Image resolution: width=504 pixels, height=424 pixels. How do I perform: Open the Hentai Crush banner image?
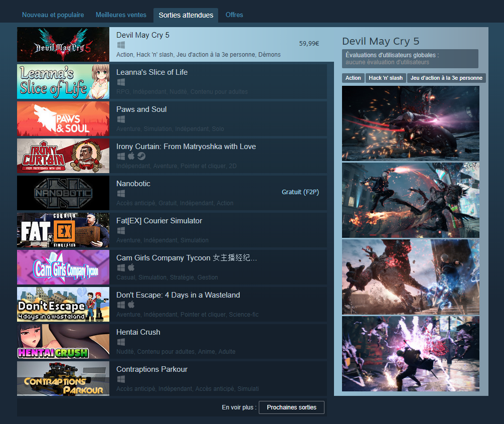coord(63,342)
